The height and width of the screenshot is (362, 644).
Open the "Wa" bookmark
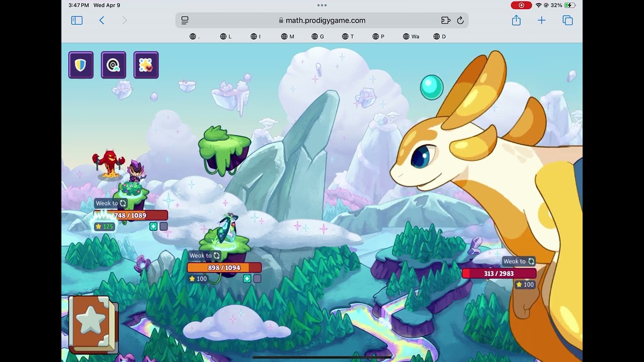tap(411, 36)
